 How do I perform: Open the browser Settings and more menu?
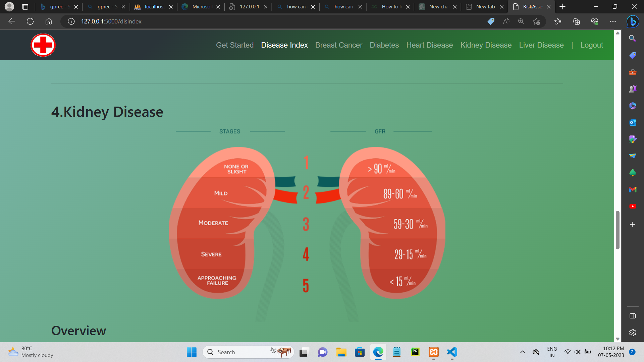(613, 21)
